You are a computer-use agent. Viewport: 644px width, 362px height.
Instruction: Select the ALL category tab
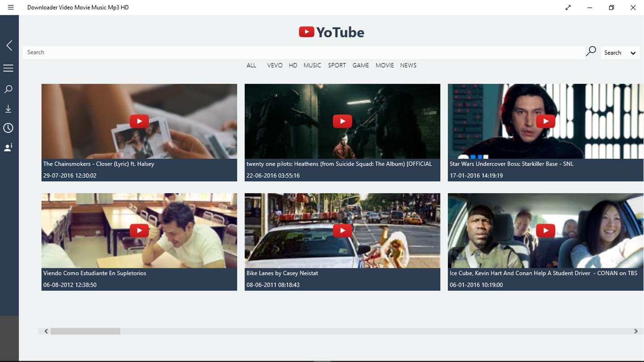[x=251, y=65]
